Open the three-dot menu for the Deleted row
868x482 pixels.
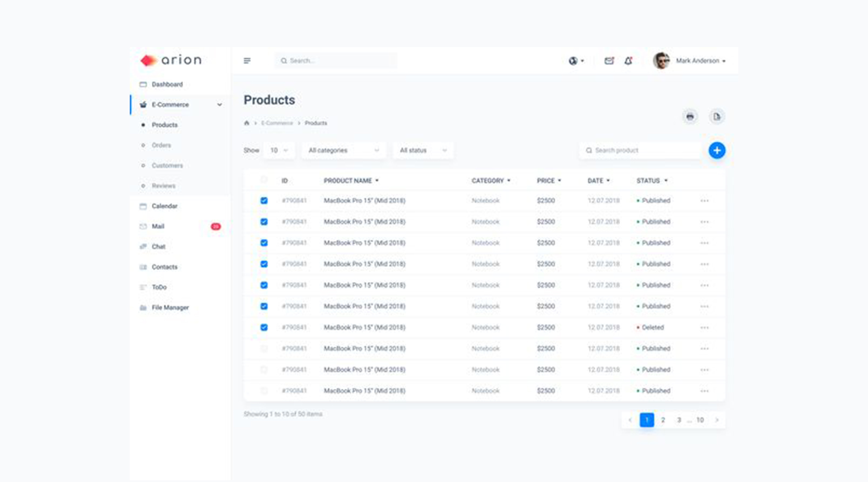pos(704,327)
